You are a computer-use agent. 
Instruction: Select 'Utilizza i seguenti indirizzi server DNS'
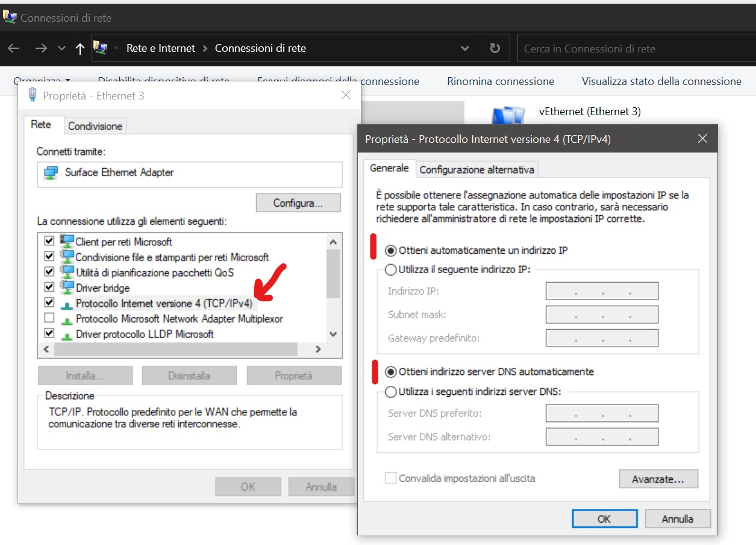click(x=391, y=391)
